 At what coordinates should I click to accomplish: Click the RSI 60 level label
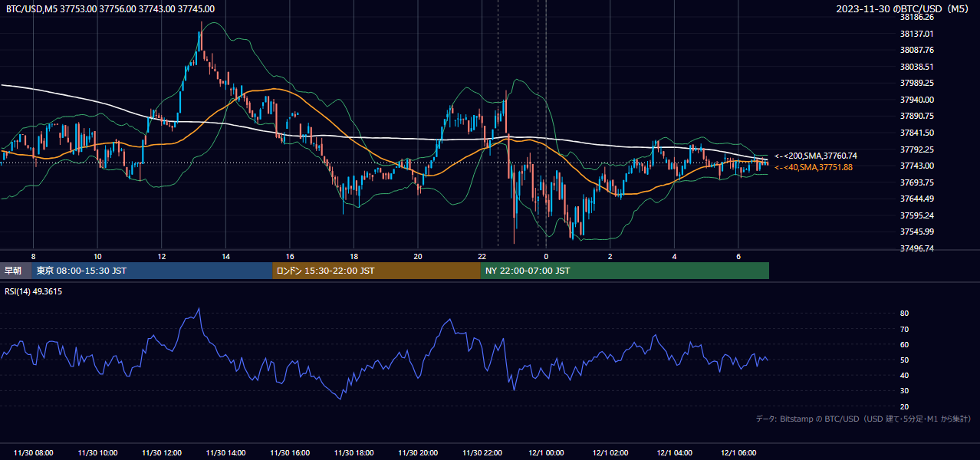coord(905,344)
